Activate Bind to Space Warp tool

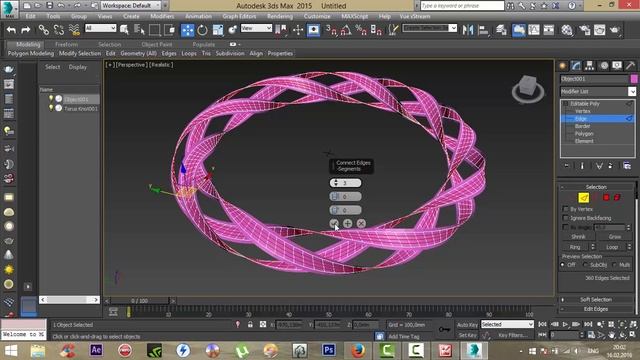coord(74,30)
